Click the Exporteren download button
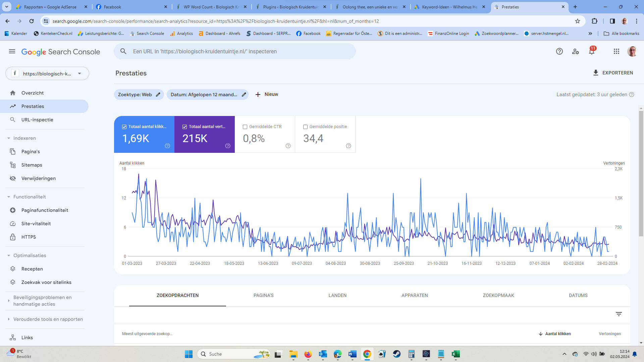 pyautogui.click(x=613, y=73)
